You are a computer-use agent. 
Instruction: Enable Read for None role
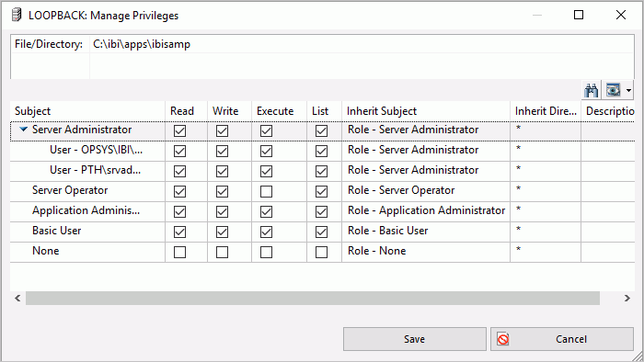[180, 252]
